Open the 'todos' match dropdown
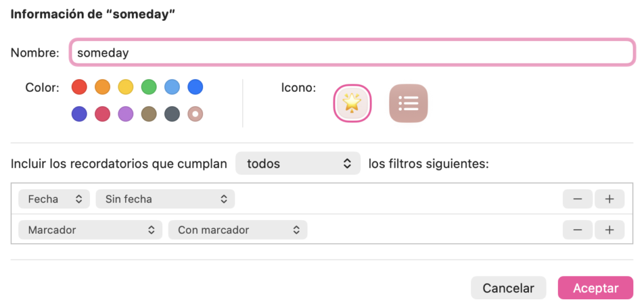Viewport: 644px width, 308px height. (x=298, y=164)
